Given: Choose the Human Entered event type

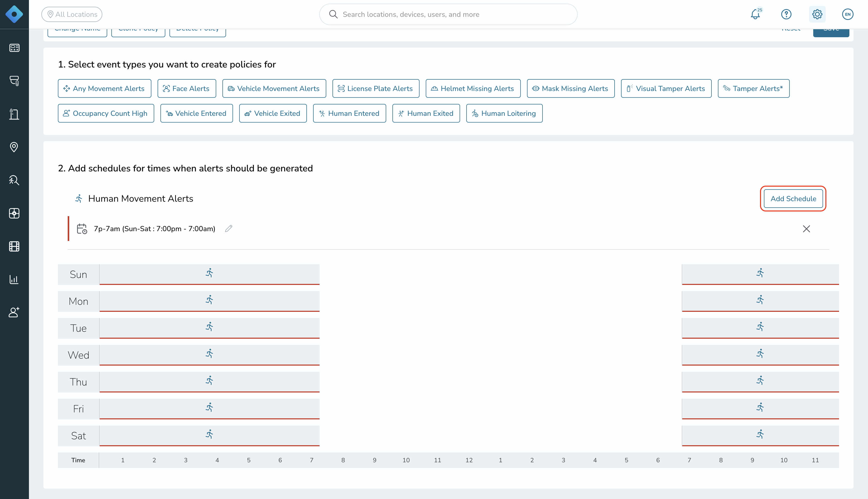Looking at the screenshot, I should click(349, 114).
